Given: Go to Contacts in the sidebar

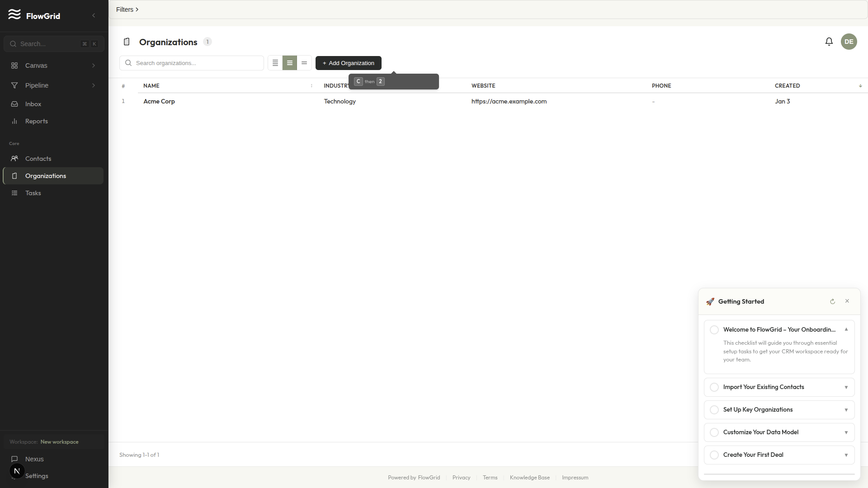Looking at the screenshot, I should (38, 159).
